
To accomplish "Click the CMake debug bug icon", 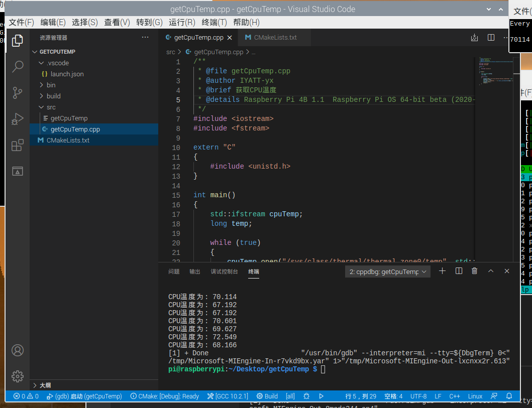I will click(x=306, y=396).
